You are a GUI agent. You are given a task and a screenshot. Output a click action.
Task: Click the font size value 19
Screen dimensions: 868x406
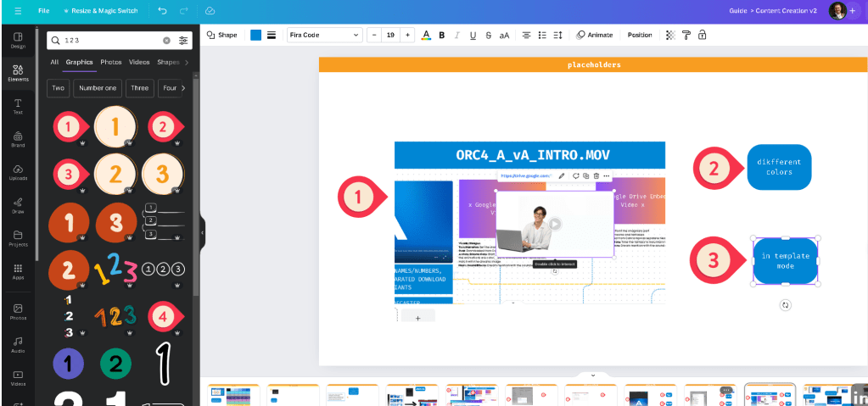[x=391, y=35]
